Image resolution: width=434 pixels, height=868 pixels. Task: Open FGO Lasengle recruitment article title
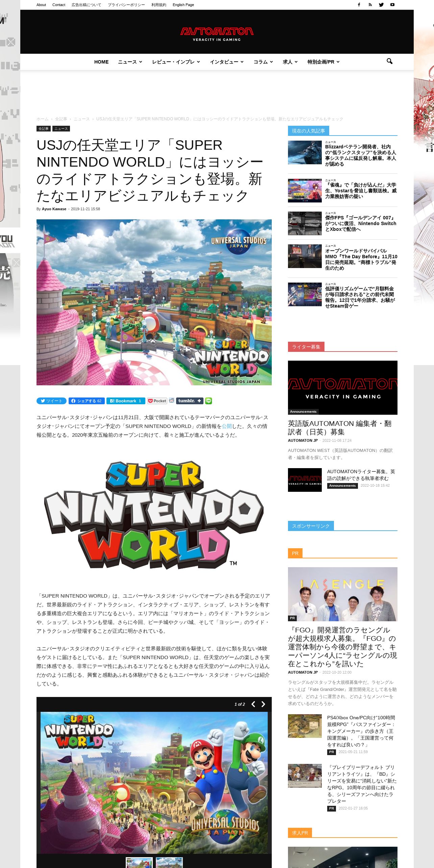click(x=342, y=647)
